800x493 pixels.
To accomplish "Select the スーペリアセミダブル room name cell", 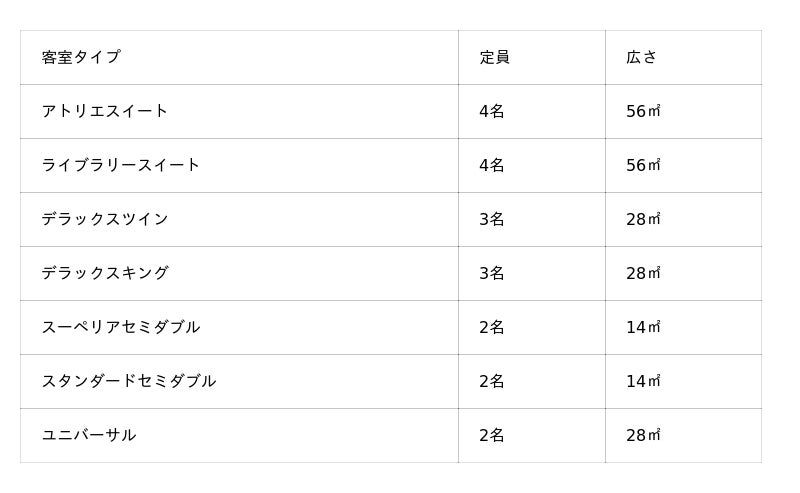I will click(x=121, y=327).
